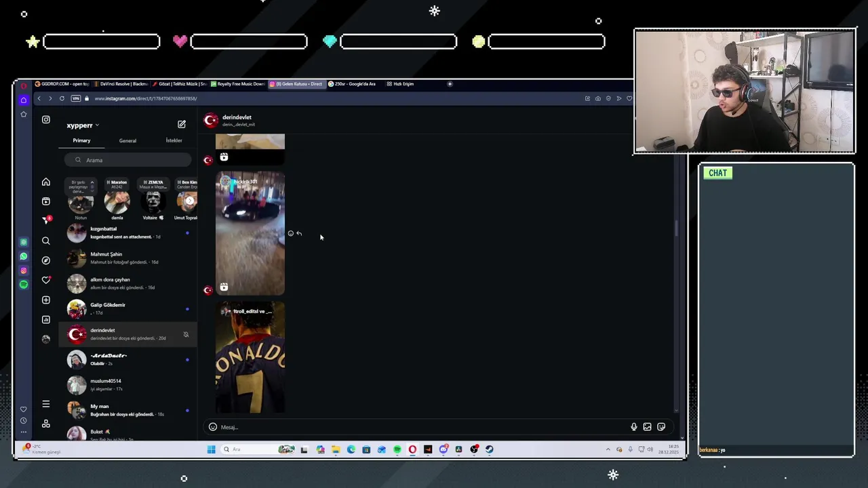This screenshot has height=488, width=868.
Task: Open ChatGPT icon in Opera sidebar
Action: pos(24,242)
